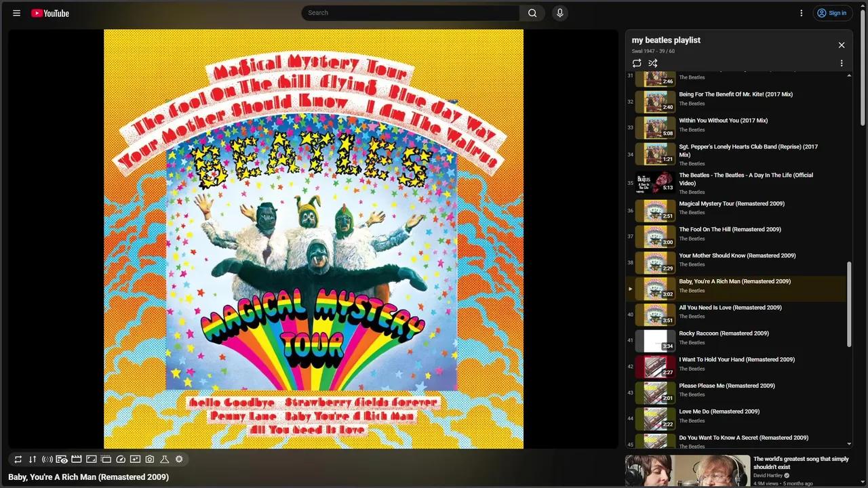868x488 pixels.
Task: Click the playlist scrollbar down arrow
Action: coord(849,444)
